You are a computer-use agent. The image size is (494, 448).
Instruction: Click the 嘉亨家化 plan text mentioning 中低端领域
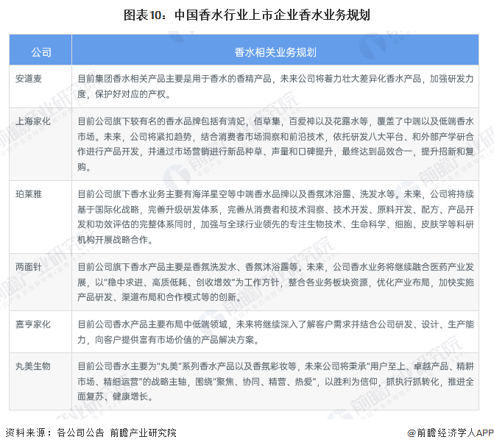click(x=275, y=332)
